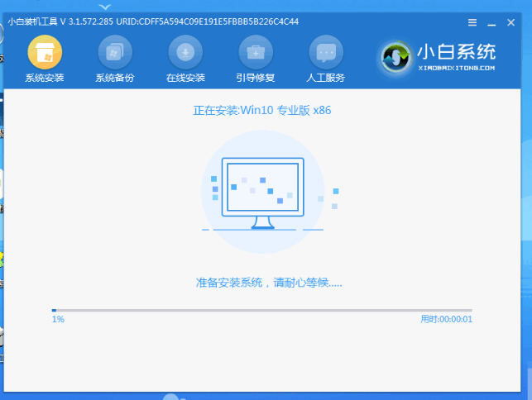Click the 小白系统 brand name text
This screenshot has height=400, width=532.
[458, 52]
